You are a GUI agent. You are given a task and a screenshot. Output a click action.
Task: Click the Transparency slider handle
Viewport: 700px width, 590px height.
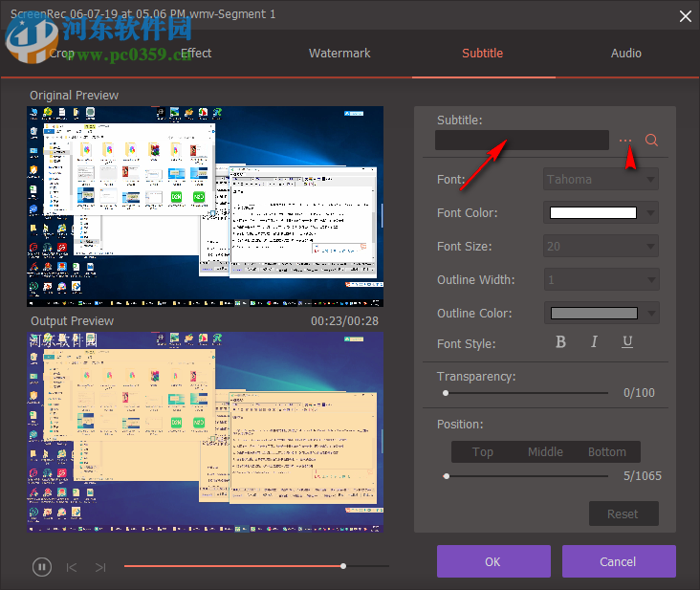446,393
